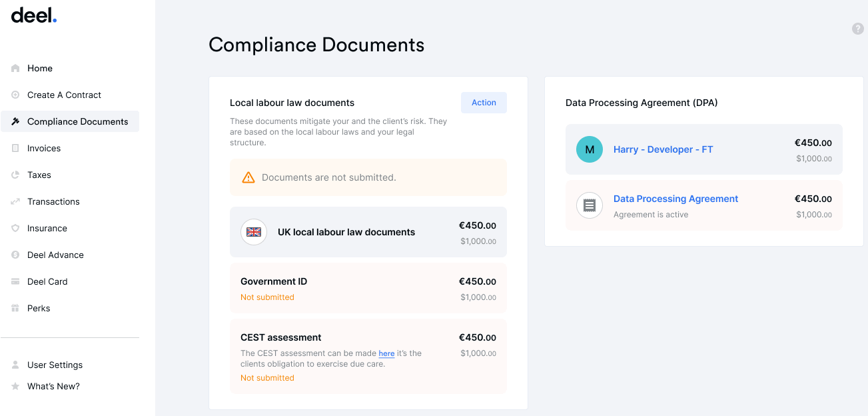
Task: Click the Invoices sidebar icon
Action: click(15, 148)
